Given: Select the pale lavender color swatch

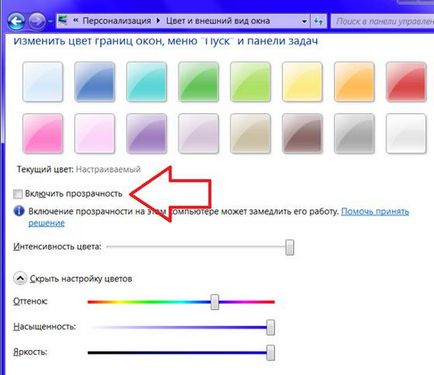Looking at the screenshot, I should click(x=199, y=133).
